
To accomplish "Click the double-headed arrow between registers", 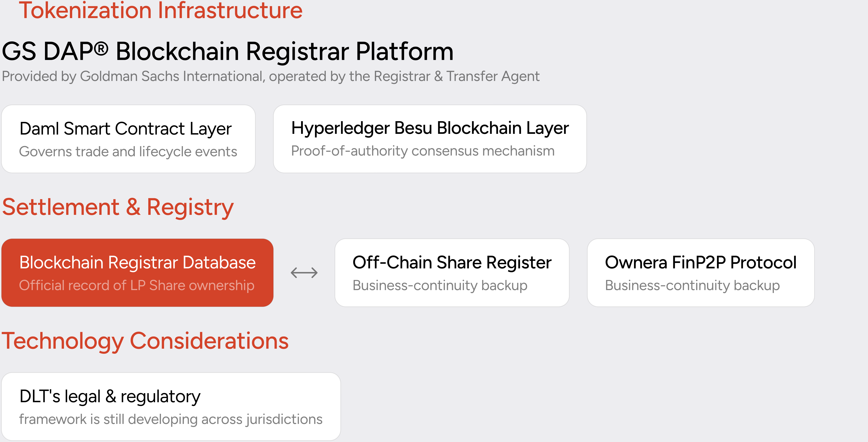I will click(304, 273).
